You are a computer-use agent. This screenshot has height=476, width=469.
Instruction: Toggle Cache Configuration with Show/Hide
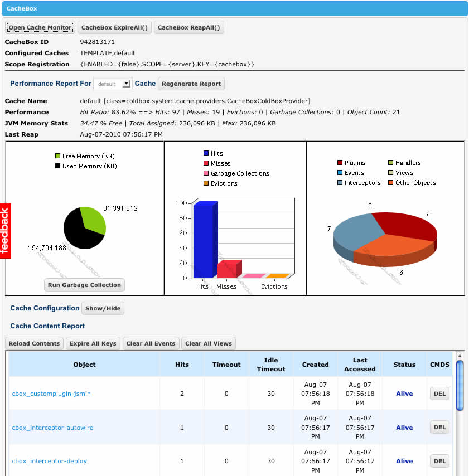pos(103,308)
